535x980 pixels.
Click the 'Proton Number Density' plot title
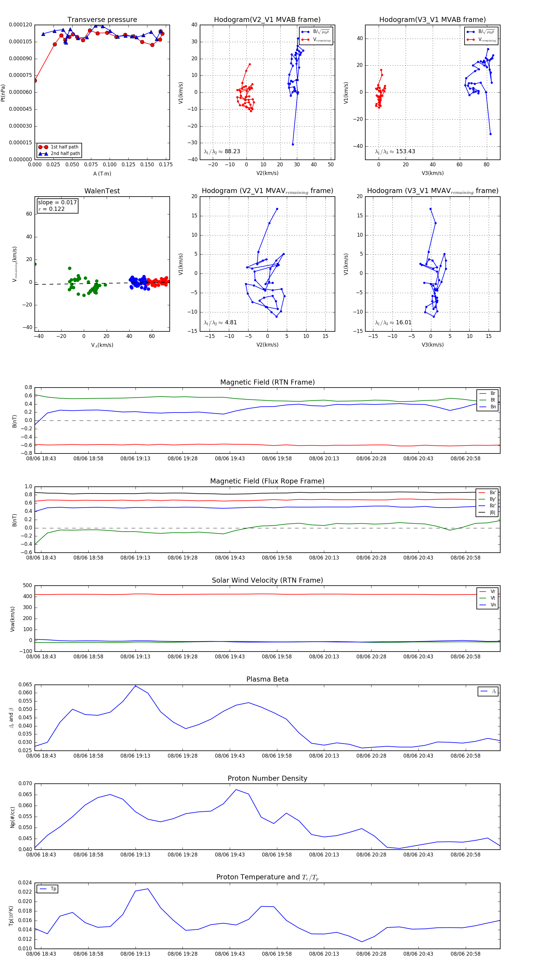(x=267, y=778)
